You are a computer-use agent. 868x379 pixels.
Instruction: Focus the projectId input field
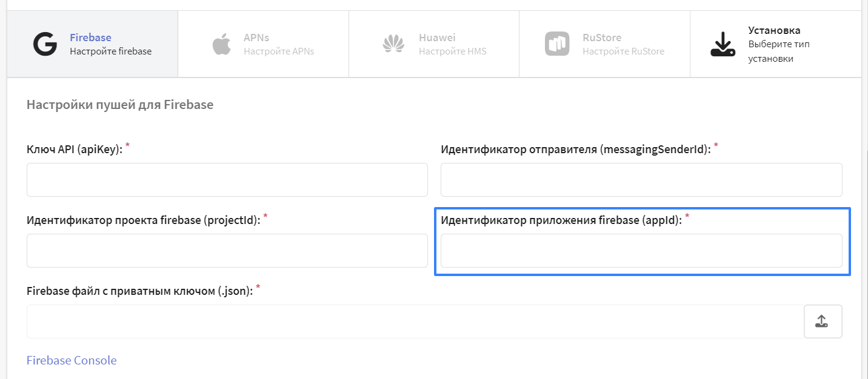(227, 251)
